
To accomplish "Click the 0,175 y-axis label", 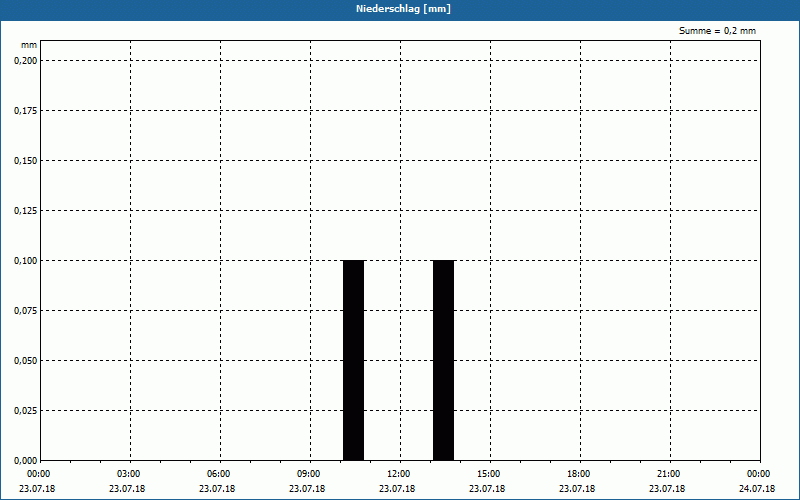I will pos(26,111).
